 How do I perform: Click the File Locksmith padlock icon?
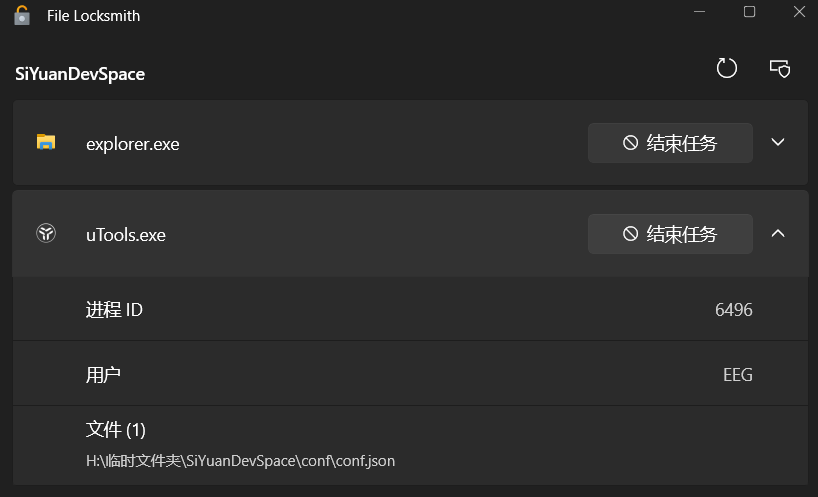pyautogui.click(x=22, y=15)
